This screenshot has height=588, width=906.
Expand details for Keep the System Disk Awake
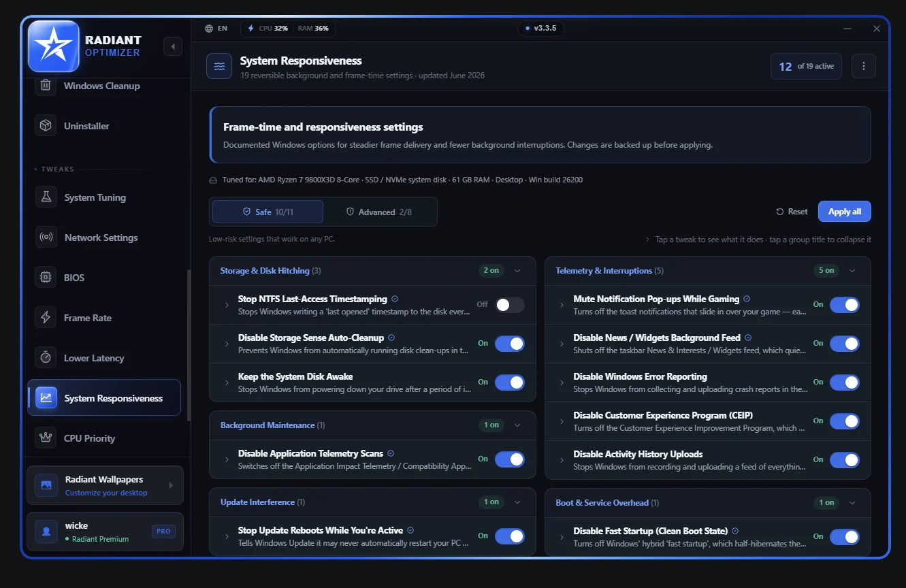click(x=227, y=382)
